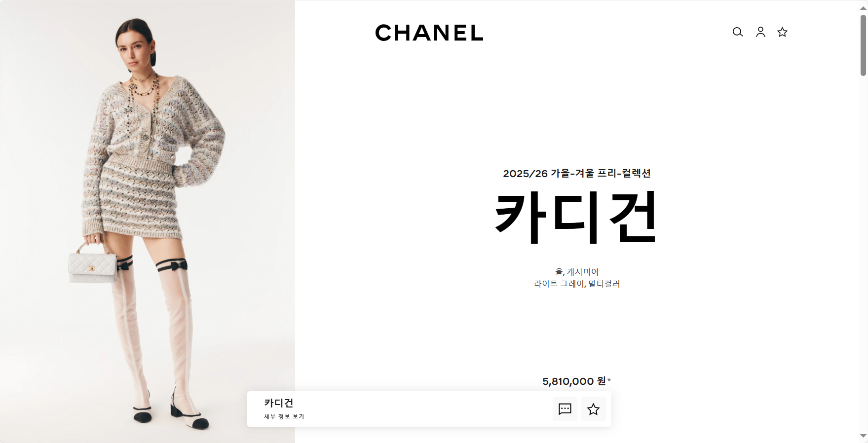Click the 5,810,000 원 price text
The image size is (868, 443).
tap(574, 381)
